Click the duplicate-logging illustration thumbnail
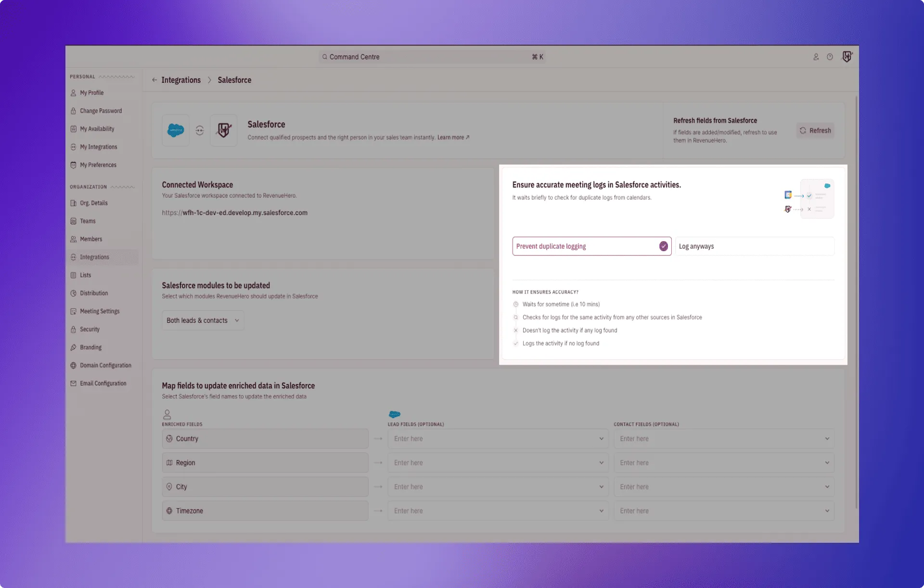 (x=809, y=199)
